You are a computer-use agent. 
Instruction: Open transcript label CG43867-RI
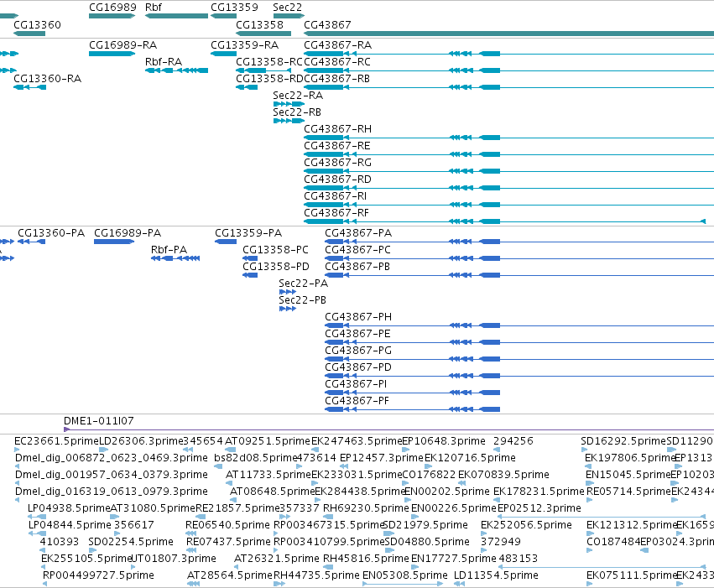pos(335,196)
